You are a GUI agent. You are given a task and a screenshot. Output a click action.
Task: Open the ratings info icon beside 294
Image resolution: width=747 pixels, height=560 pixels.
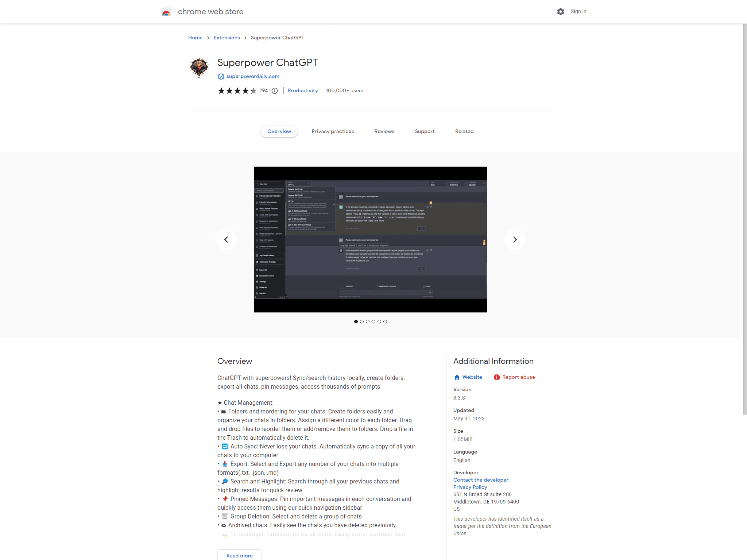pos(275,91)
